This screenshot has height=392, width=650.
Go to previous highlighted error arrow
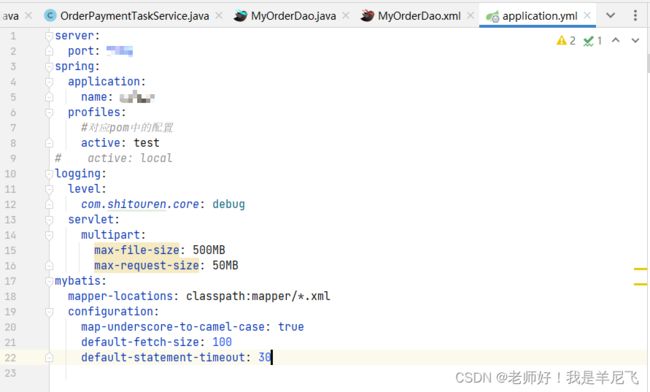pyautogui.click(x=616, y=40)
